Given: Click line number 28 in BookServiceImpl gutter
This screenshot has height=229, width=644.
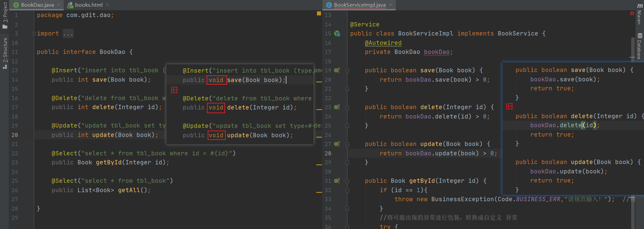Looking at the screenshot, I should point(328,153).
